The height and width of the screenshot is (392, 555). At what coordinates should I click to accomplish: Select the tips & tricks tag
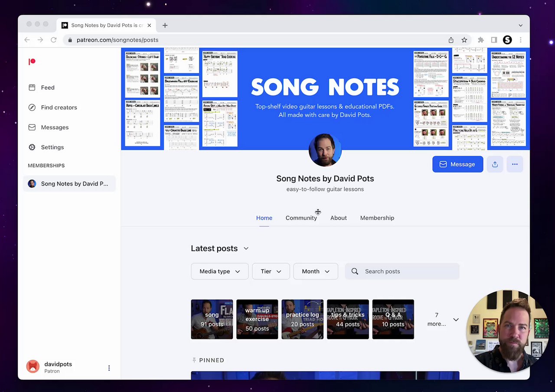(x=348, y=319)
